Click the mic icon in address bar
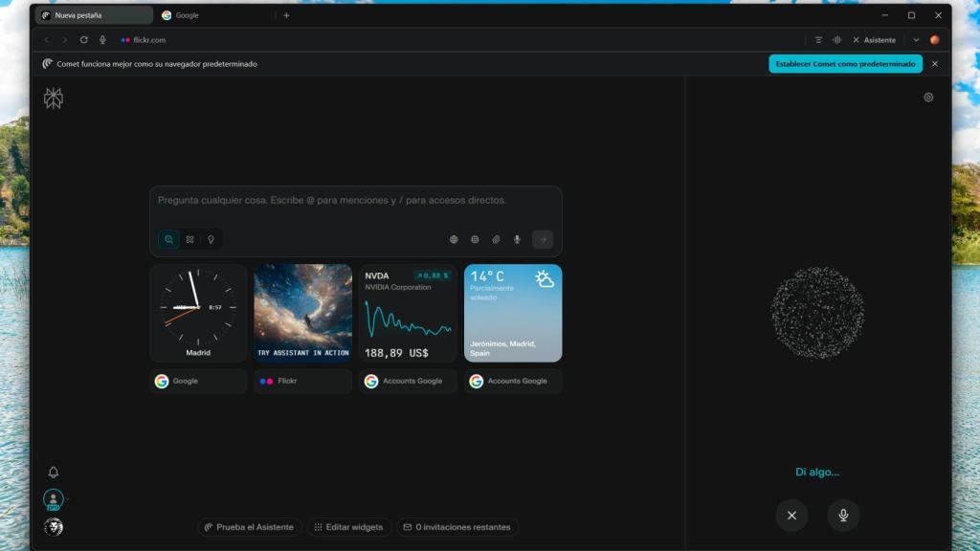This screenshot has height=551, width=980. pos(104,40)
